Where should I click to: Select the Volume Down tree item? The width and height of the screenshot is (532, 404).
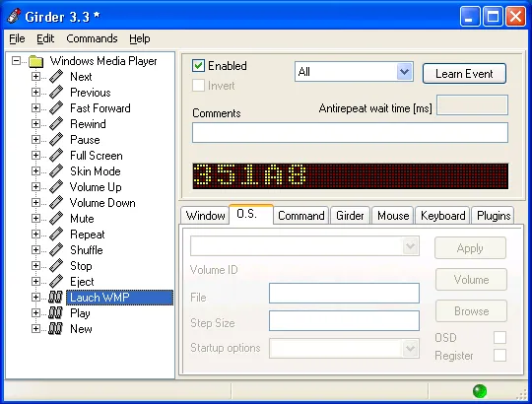102,203
